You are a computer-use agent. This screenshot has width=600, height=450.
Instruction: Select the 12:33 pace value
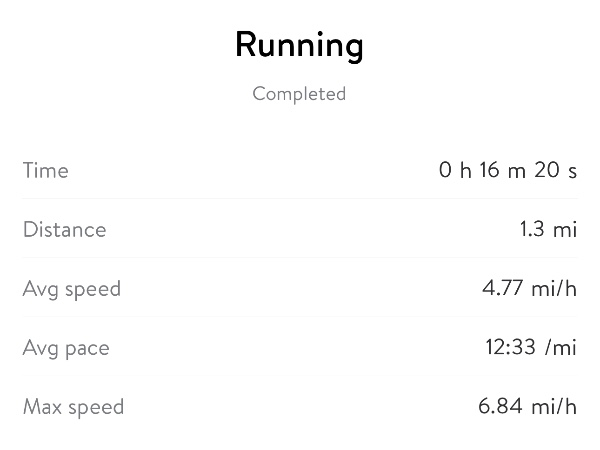[x=510, y=348]
